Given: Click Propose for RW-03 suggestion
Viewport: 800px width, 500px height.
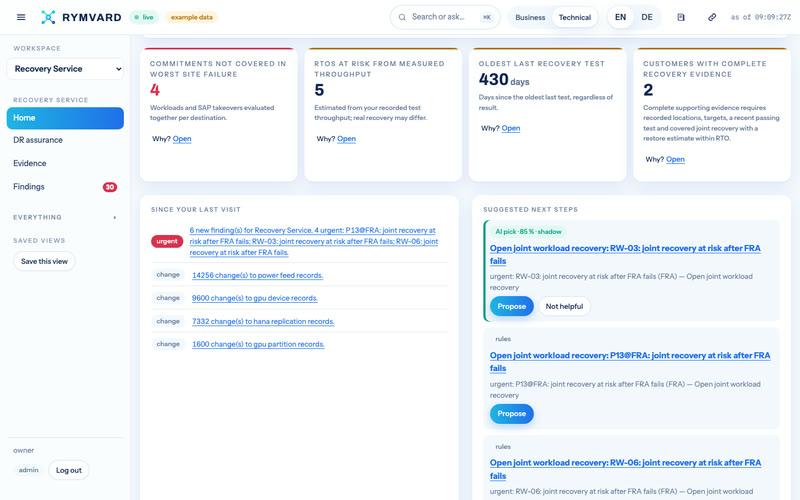Looking at the screenshot, I should coord(511,307).
